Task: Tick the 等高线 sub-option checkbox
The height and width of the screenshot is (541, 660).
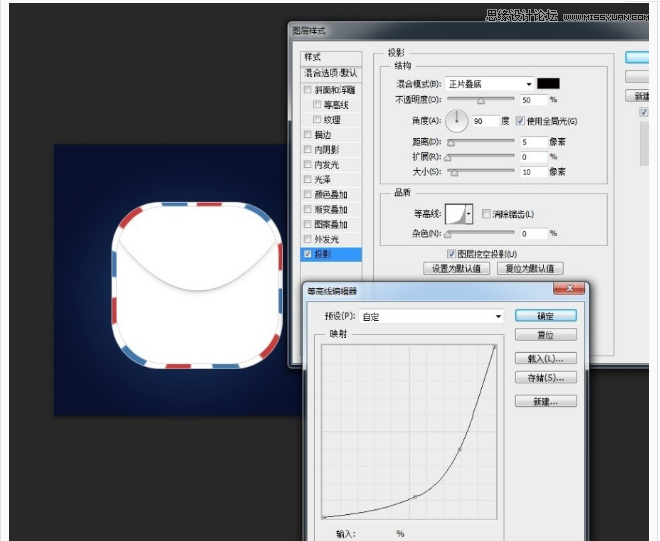Action: [317, 104]
